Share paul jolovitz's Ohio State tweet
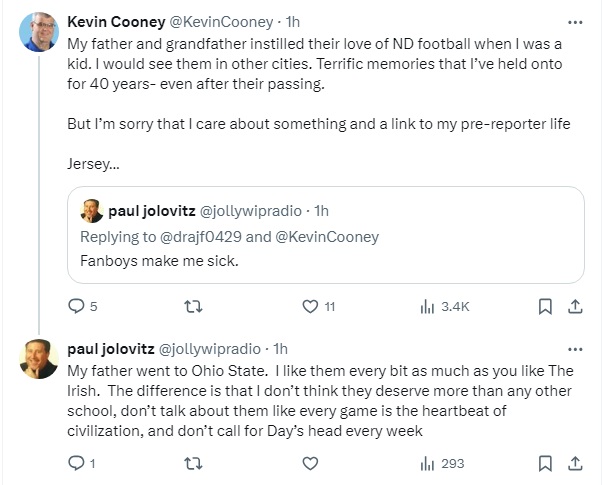The image size is (602, 485). click(576, 463)
